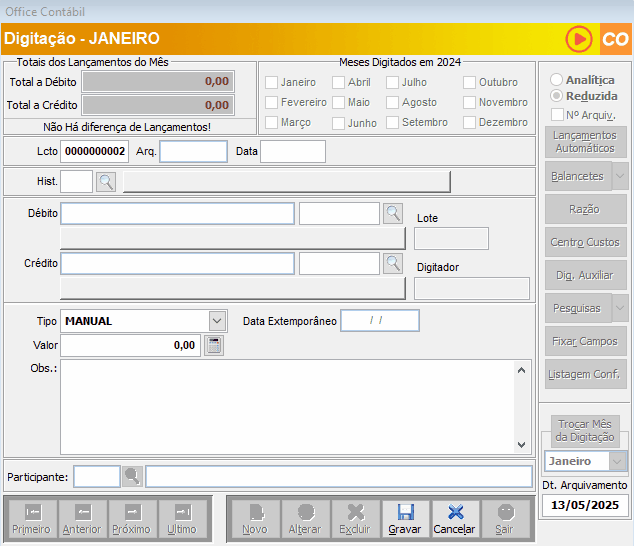The width and height of the screenshot is (634, 546).
Task: Select the Analítica radio option
Action: [557, 79]
